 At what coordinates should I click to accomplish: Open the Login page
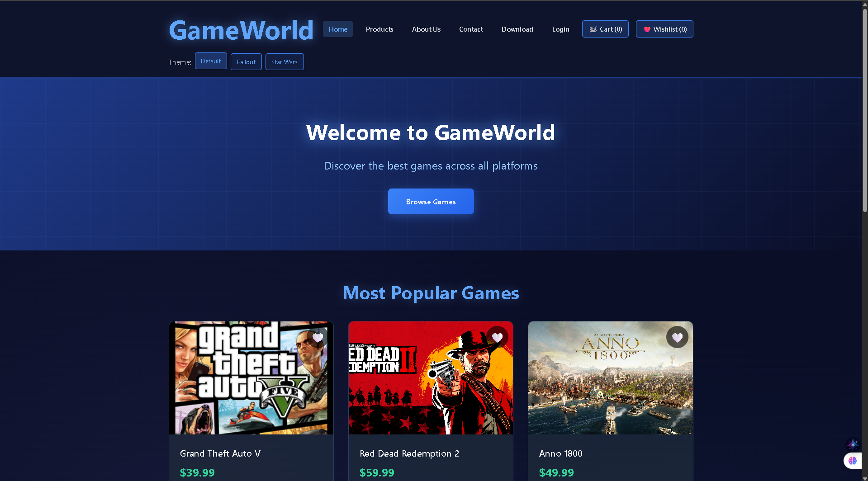560,29
